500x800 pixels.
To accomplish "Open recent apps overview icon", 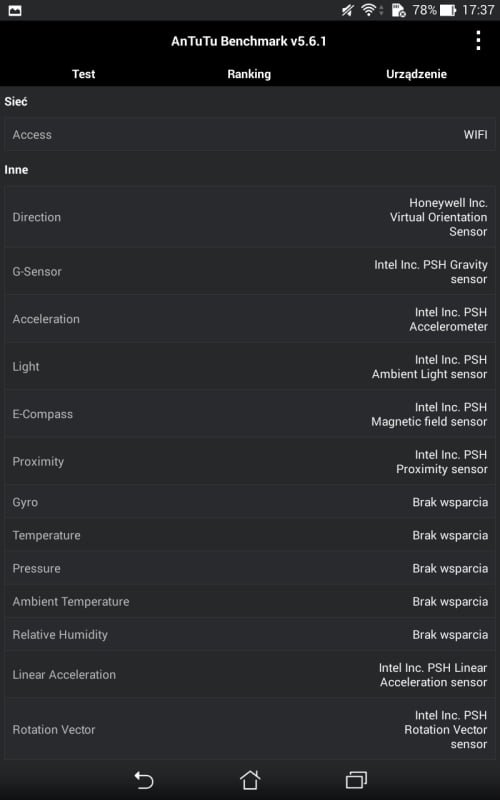I will [356, 780].
